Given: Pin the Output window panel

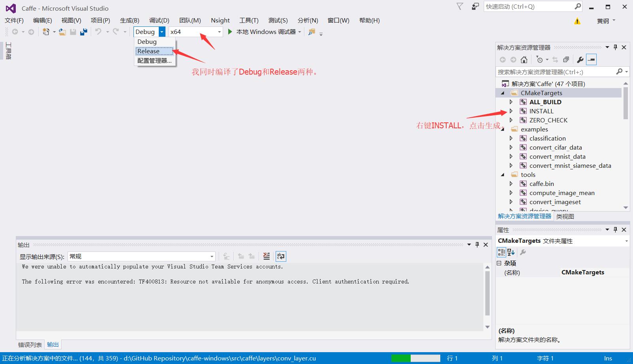Looking at the screenshot, I should [x=477, y=245].
